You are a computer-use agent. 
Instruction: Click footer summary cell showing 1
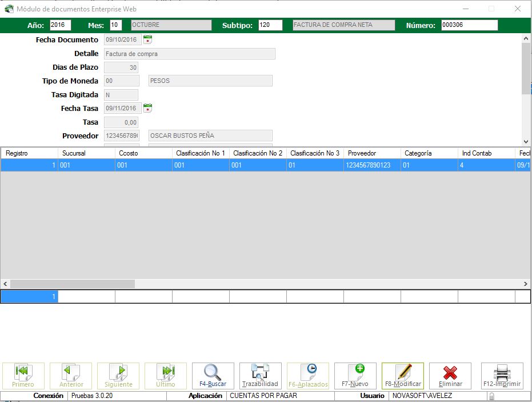29,297
